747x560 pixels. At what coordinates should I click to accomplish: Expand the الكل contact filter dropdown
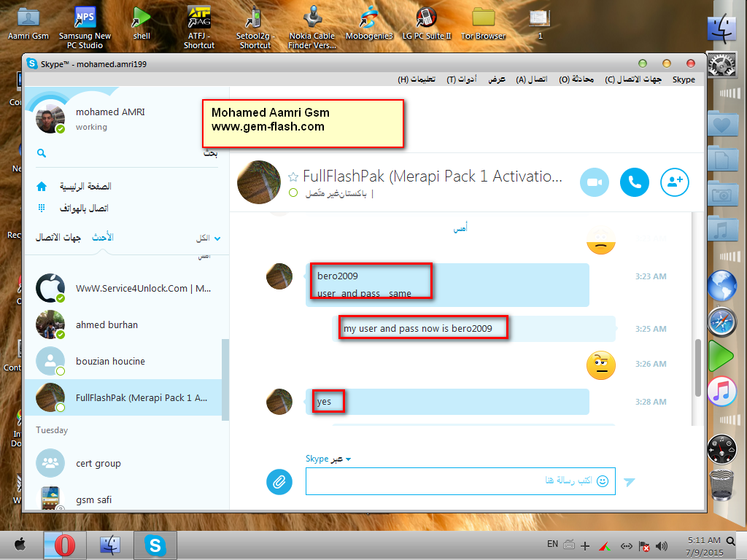click(x=208, y=238)
